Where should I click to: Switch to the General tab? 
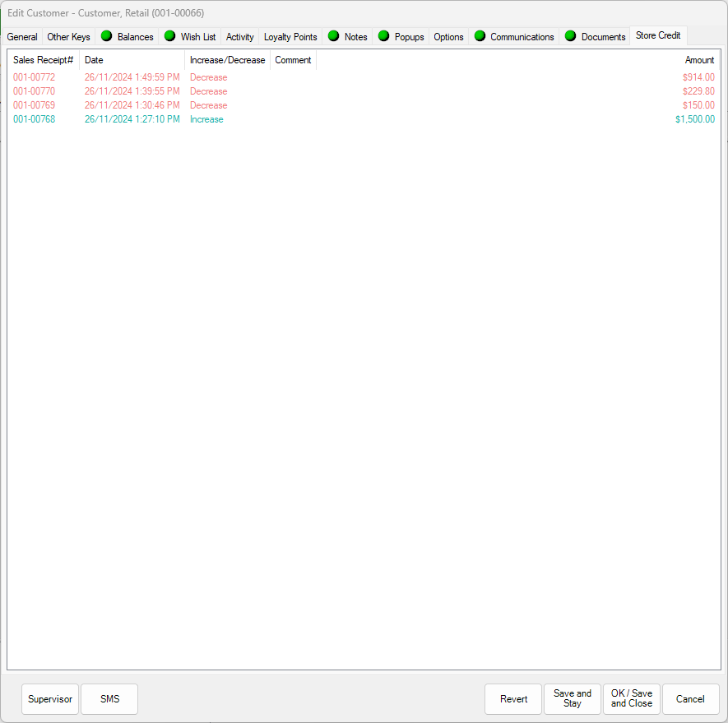[22, 36]
